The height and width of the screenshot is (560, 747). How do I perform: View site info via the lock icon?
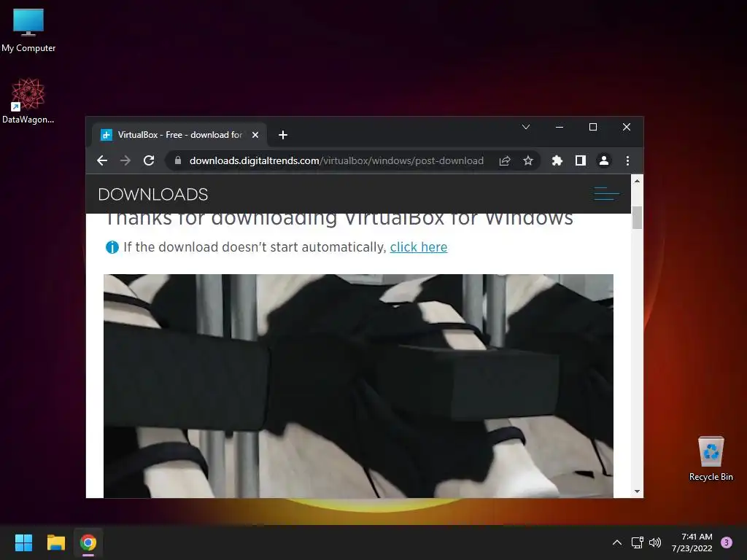click(178, 160)
